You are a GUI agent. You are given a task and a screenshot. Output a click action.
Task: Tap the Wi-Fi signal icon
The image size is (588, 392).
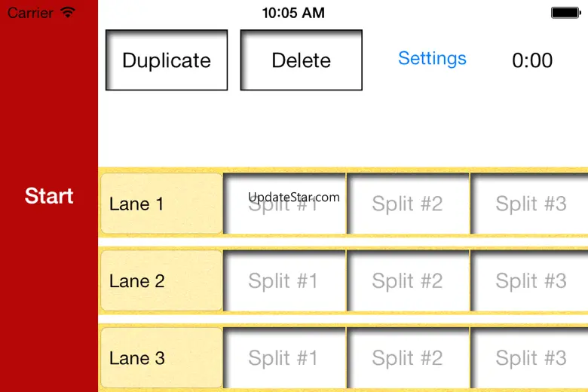tap(68, 13)
